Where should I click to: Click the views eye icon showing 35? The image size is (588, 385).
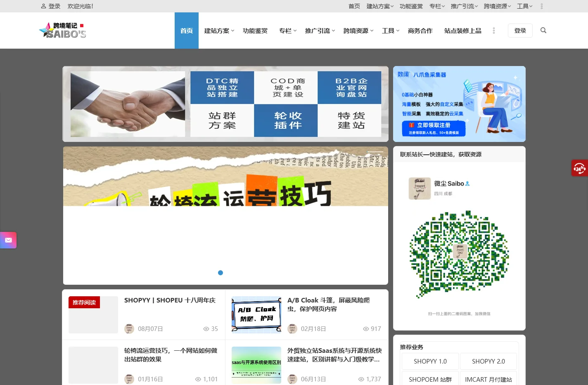[206, 329]
